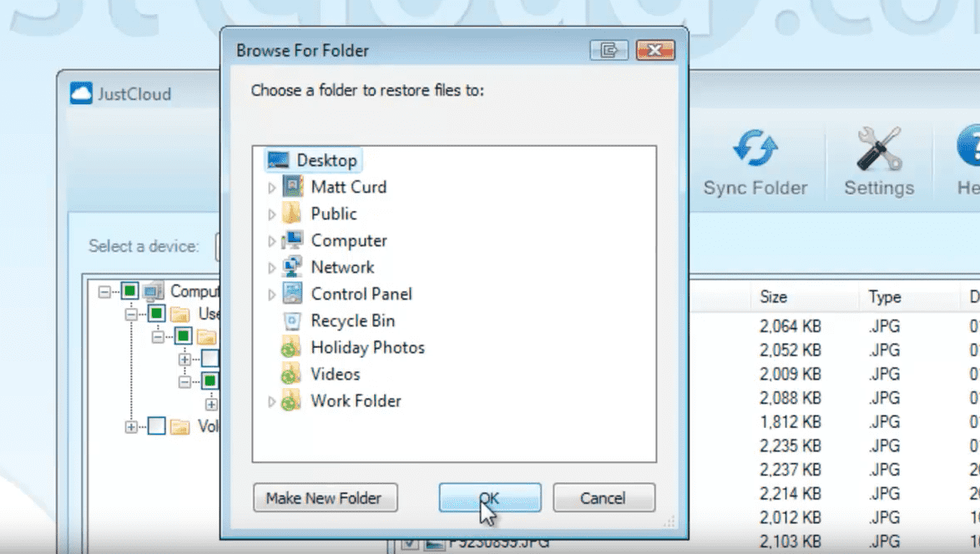
Task: Sort file list by Type column
Action: point(884,297)
